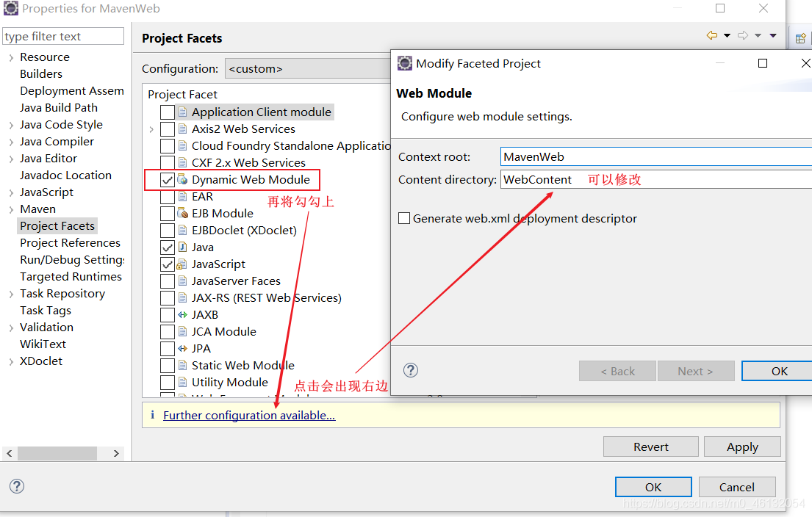Uncheck the Dynamic Web Module facet
This screenshot has height=517, width=812.
click(167, 179)
